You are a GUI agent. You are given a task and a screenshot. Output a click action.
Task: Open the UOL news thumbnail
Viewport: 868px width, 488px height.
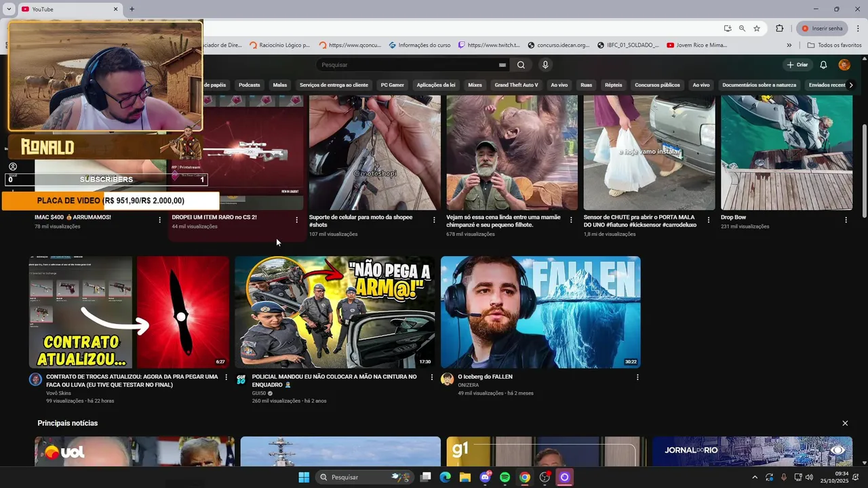click(134, 451)
